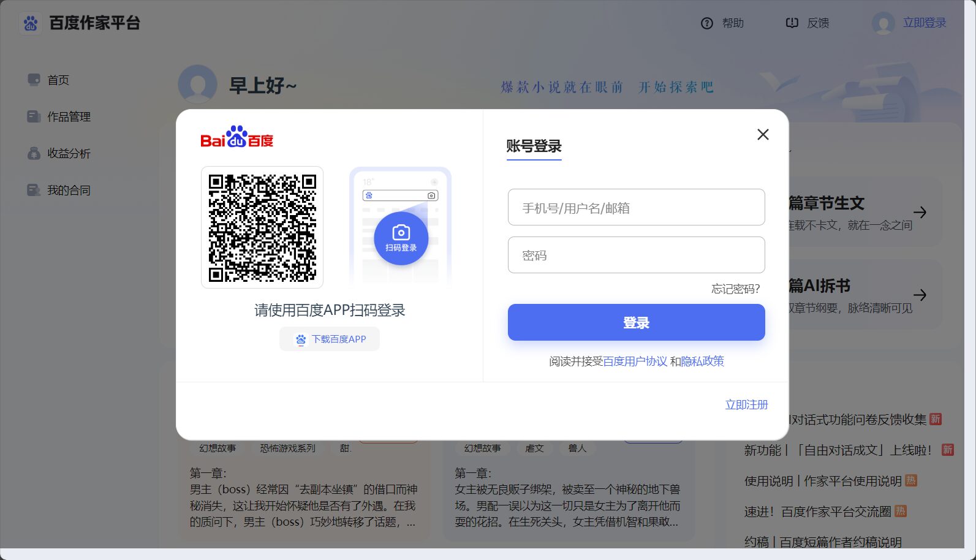Go to 首页 in sidebar
This screenshot has height=560, width=976.
(x=58, y=80)
